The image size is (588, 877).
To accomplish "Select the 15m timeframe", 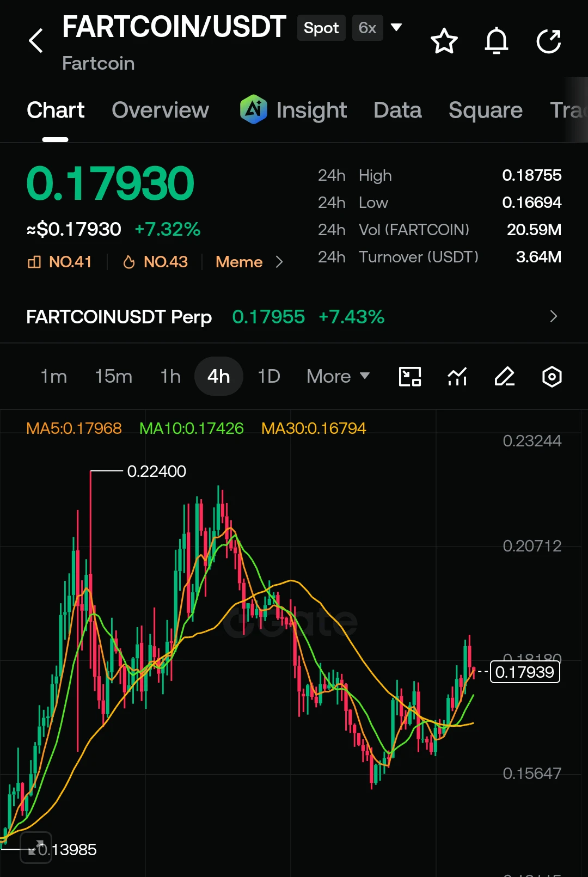I will (113, 376).
